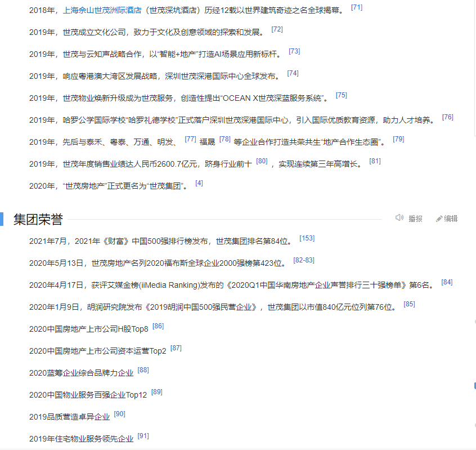Open citation [81]
Image resolution: width=476 pixels, height=450 pixels.
pyautogui.click(x=375, y=161)
